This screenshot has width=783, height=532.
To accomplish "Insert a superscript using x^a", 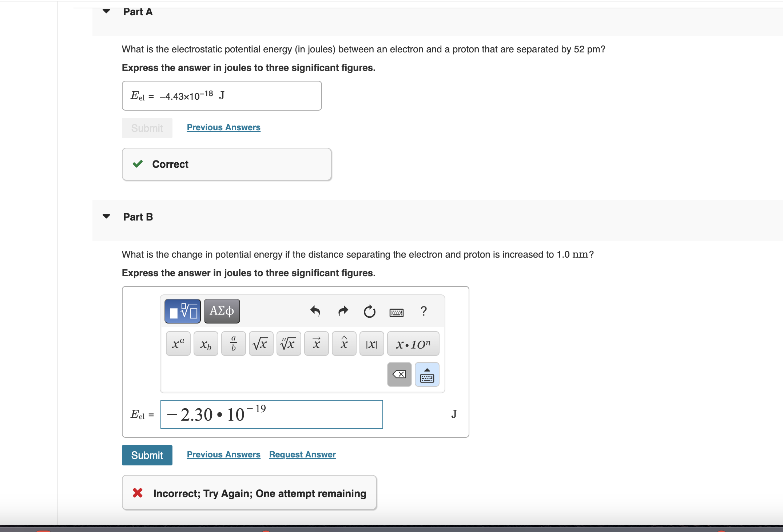I will point(178,344).
